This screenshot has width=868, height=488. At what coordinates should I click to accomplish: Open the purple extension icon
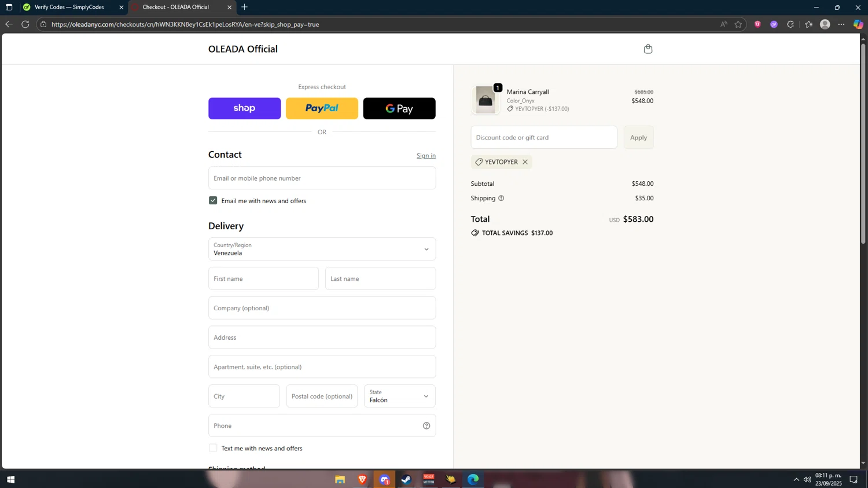pyautogui.click(x=774, y=24)
